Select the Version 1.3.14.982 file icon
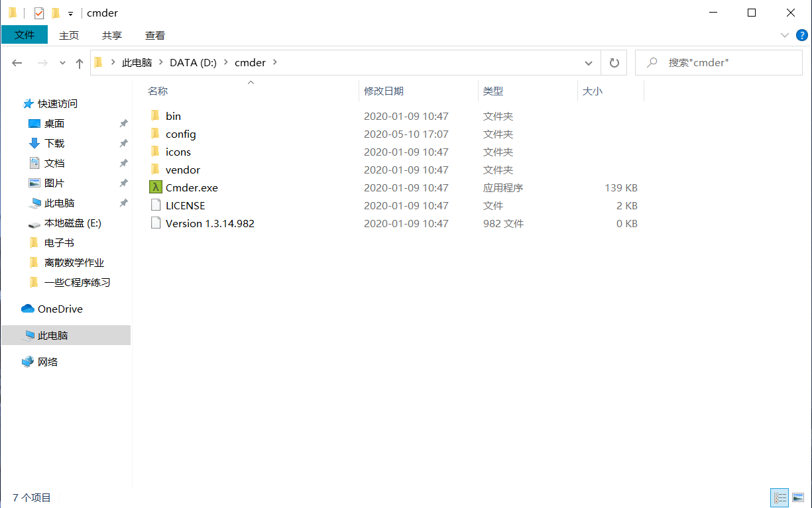 156,223
